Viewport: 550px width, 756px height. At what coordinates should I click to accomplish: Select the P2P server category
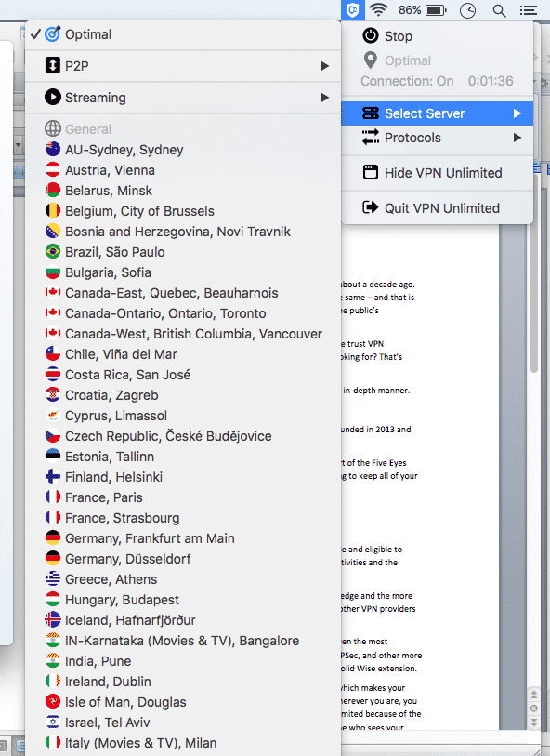point(183,66)
